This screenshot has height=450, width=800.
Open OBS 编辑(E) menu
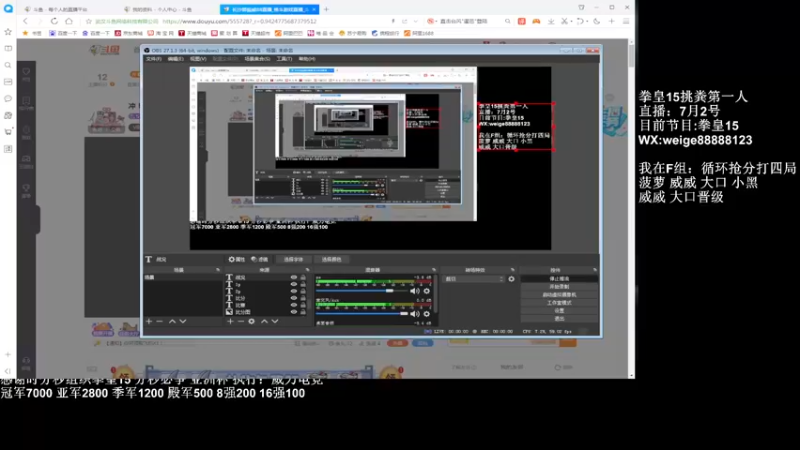coord(176,59)
